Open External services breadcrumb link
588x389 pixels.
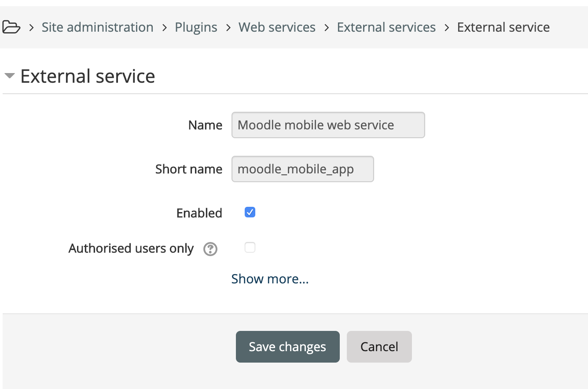pyautogui.click(x=386, y=27)
